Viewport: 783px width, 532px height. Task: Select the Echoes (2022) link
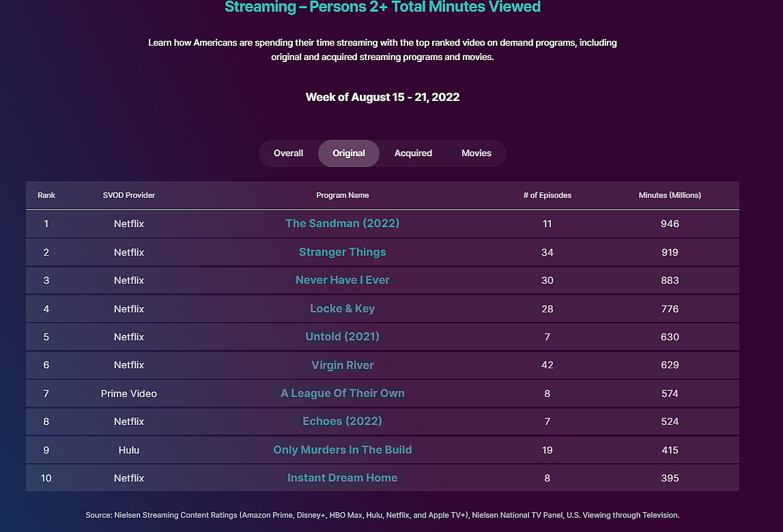pos(342,422)
